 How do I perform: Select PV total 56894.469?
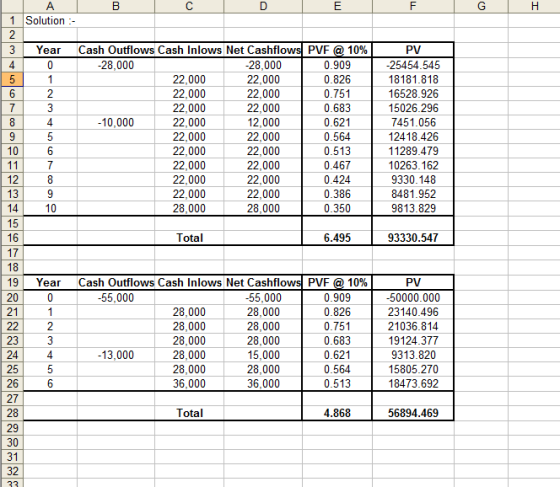(413, 413)
